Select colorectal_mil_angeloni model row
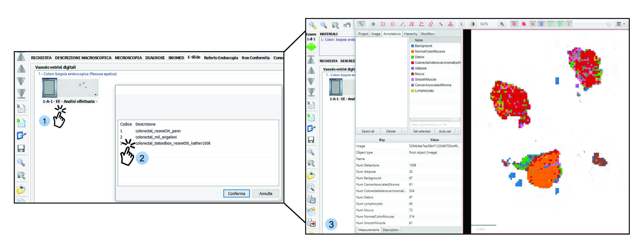 tap(156, 137)
